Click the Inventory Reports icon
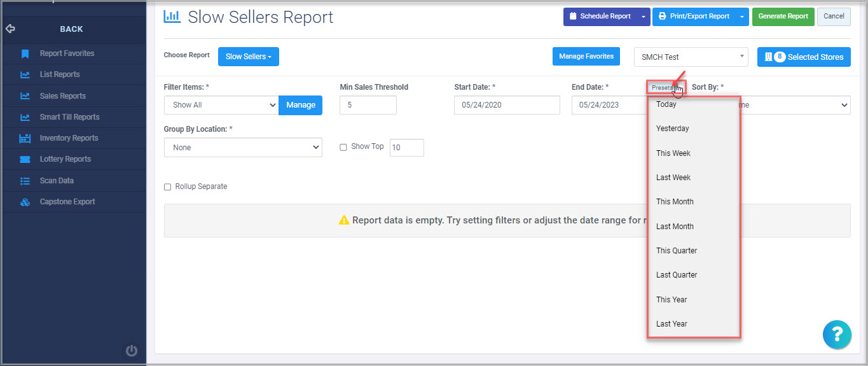 pyautogui.click(x=25, y=138)
